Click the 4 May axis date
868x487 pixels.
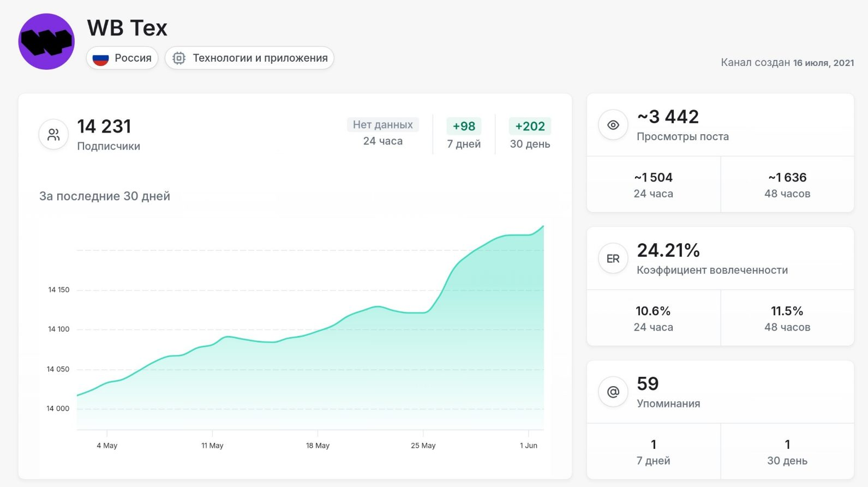107,446
